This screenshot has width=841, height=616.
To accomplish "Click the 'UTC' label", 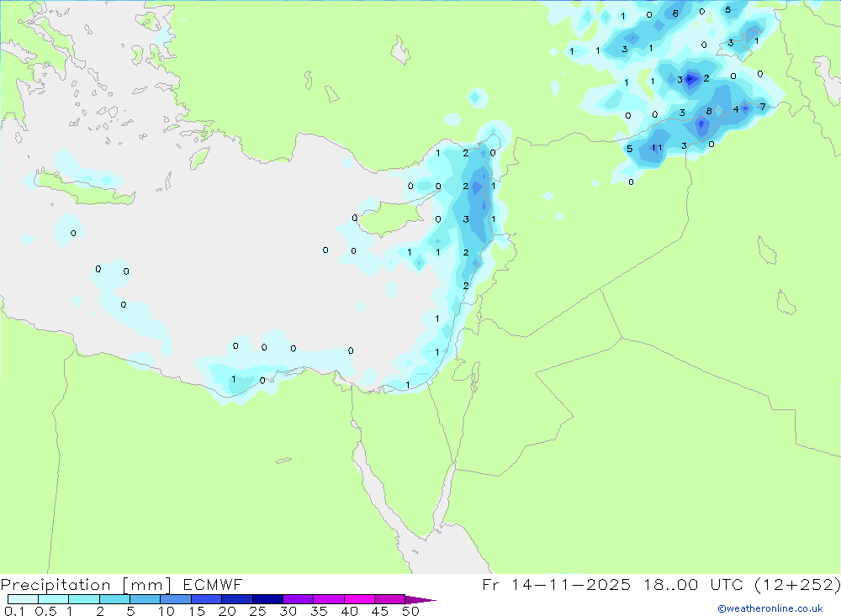I will (x=727, y=584).
